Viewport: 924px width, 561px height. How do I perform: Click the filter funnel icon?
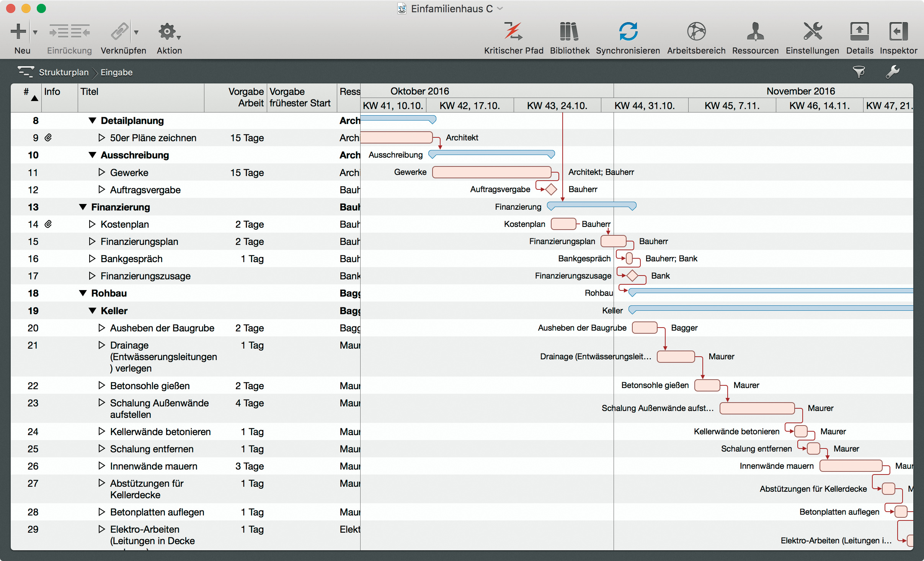859,72
